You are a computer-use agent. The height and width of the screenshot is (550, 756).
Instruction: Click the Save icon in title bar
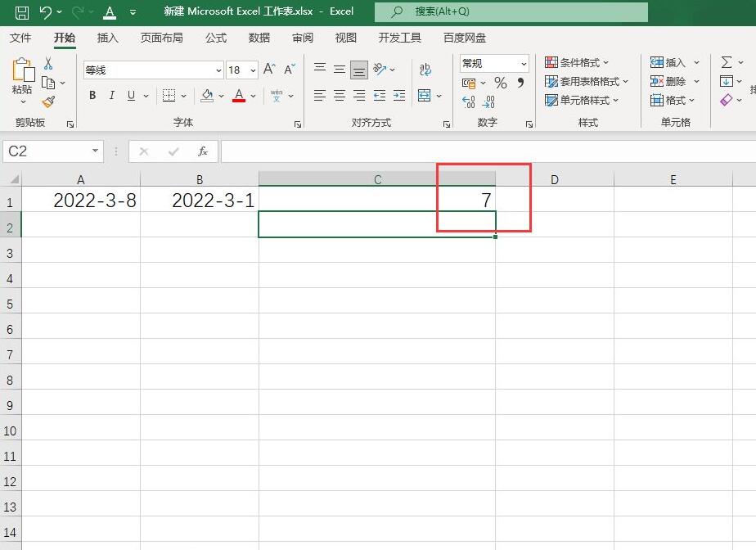(x=22, y=12)
